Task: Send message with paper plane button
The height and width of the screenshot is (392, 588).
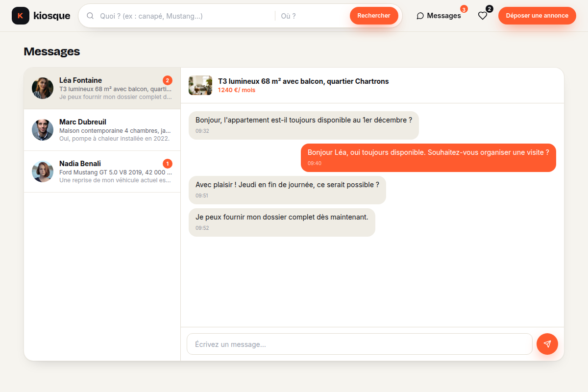Action: tap(547, 344)
